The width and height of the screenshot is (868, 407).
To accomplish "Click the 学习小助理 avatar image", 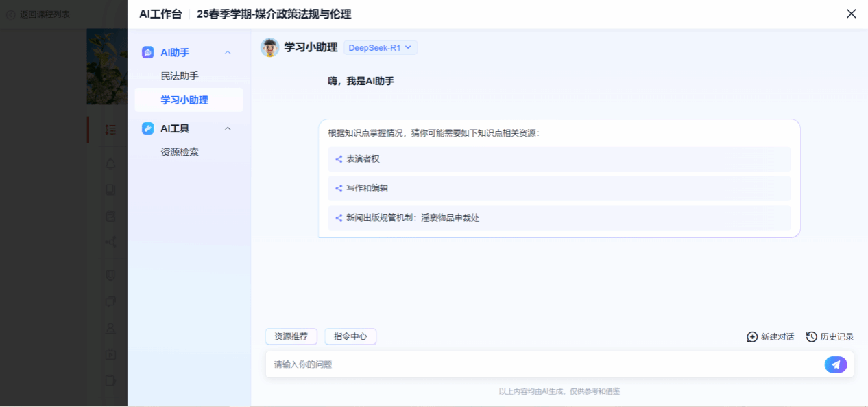I will point(269,47).
